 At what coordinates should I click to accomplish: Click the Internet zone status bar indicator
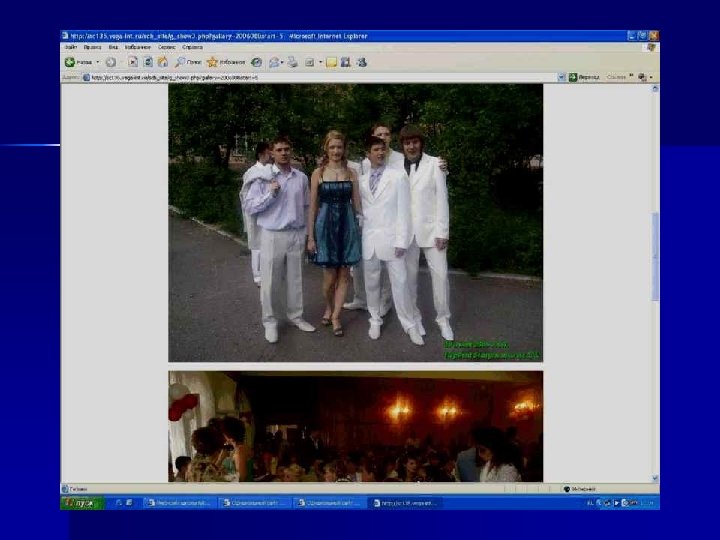pos(581,489)
